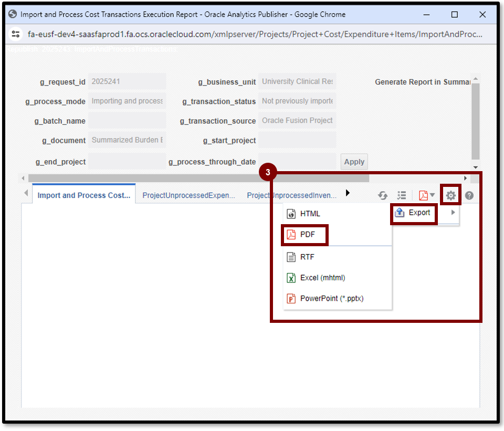Click the HTML format file icon
This screenshot has height=431, width=504.
291,214
